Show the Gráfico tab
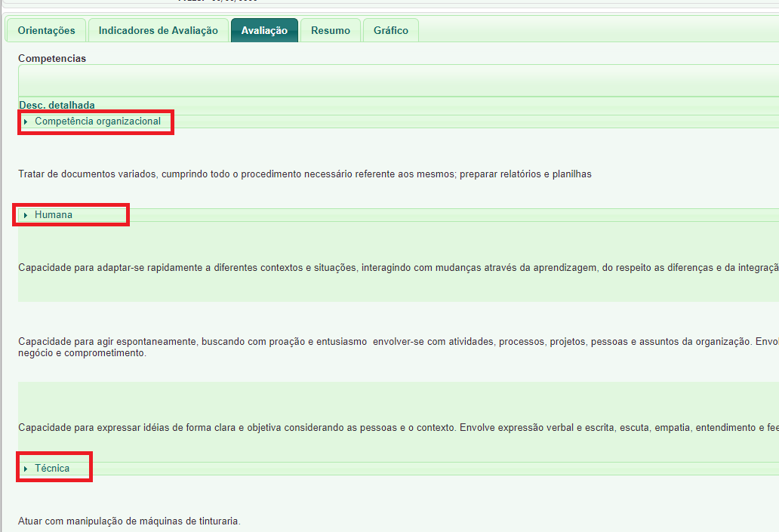This screenshot has height=532, width=779. coord(390,31)
